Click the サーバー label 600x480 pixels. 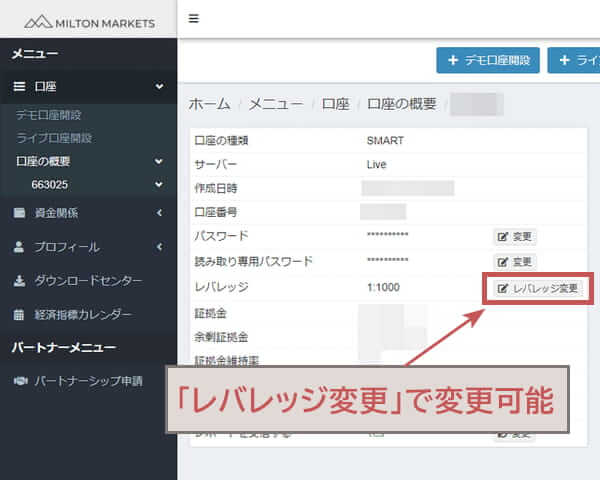click(216, 165)
